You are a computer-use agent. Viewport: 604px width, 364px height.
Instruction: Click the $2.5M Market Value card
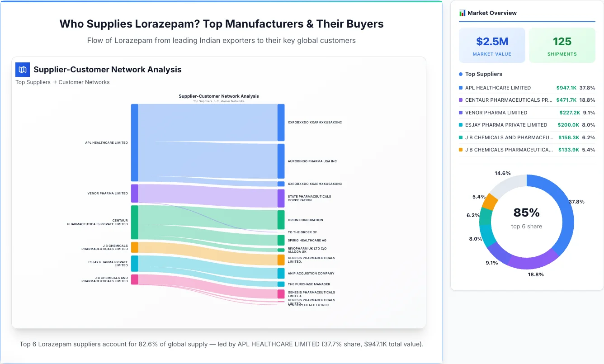(492, 45)
